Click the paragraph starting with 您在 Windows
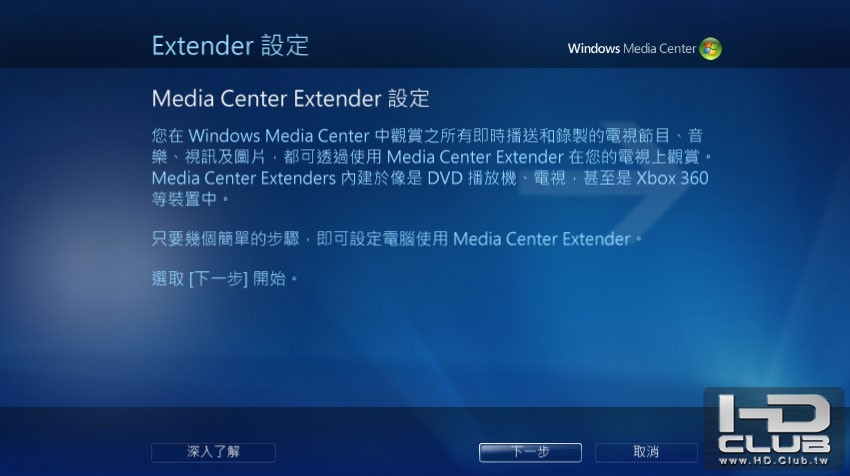This screenshot has width=850, height=476. click(x=432, y=167)
